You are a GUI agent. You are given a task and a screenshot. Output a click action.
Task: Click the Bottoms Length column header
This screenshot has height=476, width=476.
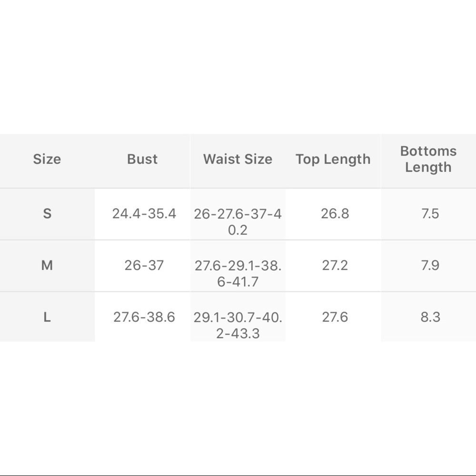428,159
